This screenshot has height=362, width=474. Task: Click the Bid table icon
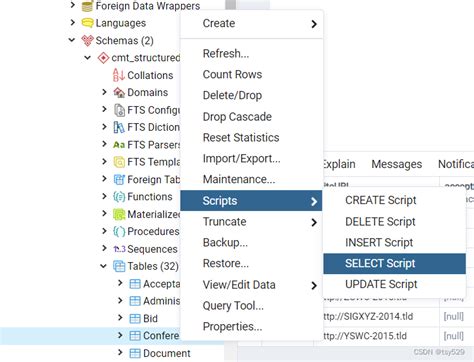(x=135, y=318)
